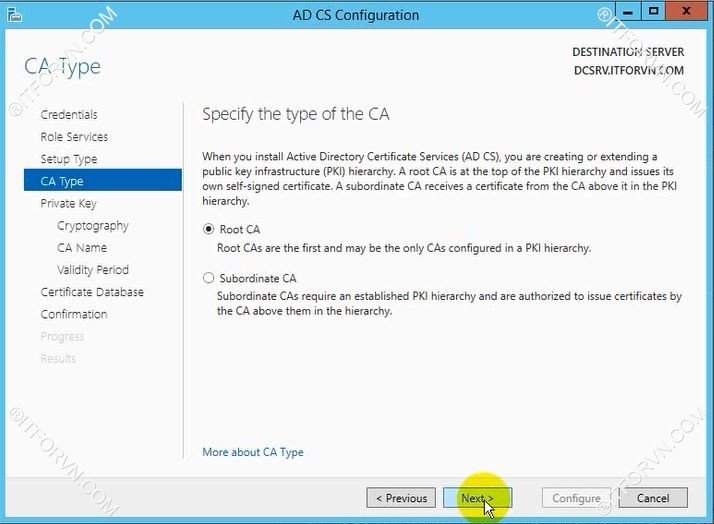Open the Validity Period sub-step
This screenshot has height=524, width=714.
93,270
